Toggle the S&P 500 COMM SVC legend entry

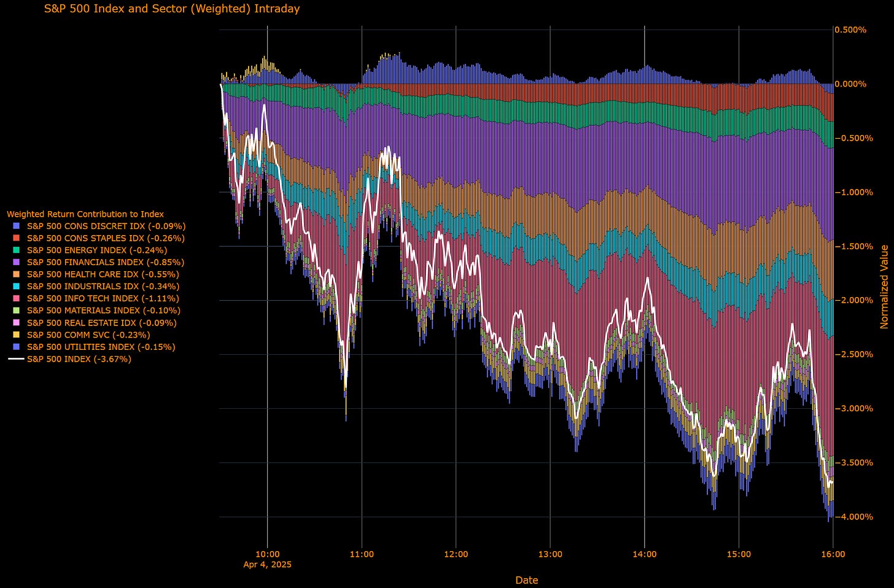81,335
